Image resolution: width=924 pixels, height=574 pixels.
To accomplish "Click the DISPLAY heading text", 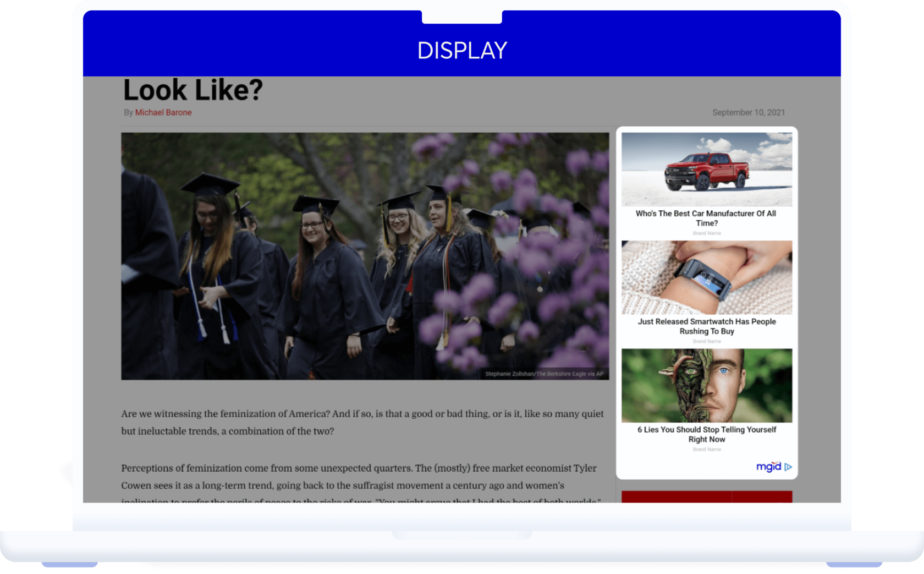I will click(462, 51).
